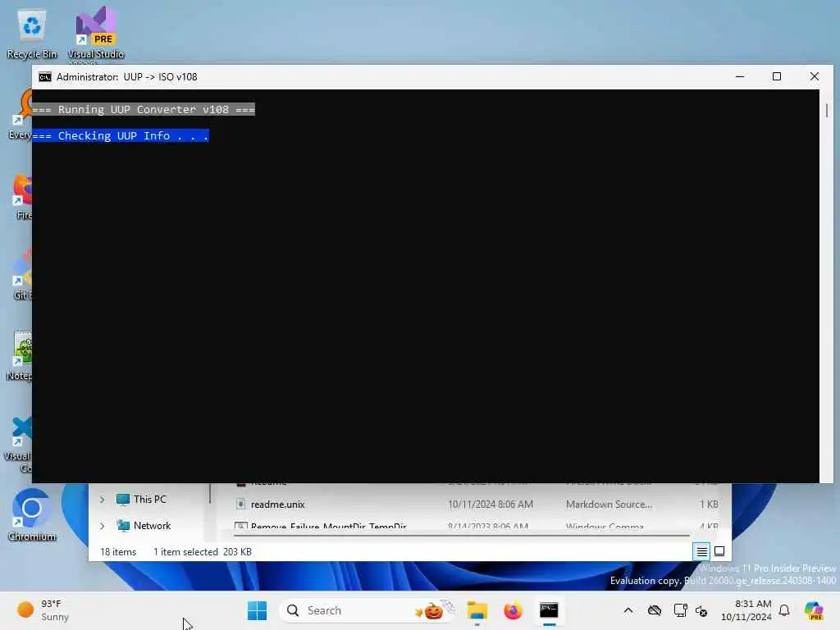The height and width of the screenshot is (630, 840).
Task: Click '1 item selected 203 KB' status text
Action: 203,552
